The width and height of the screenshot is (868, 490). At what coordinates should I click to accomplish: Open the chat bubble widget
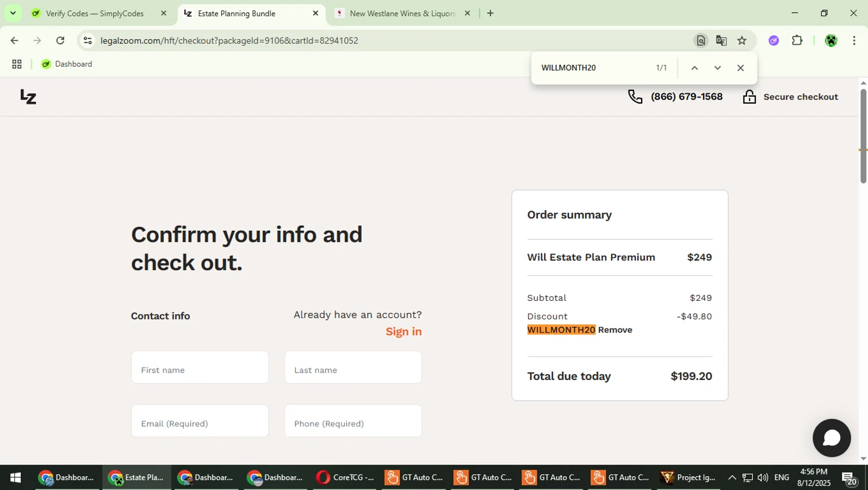click(832, 438)
